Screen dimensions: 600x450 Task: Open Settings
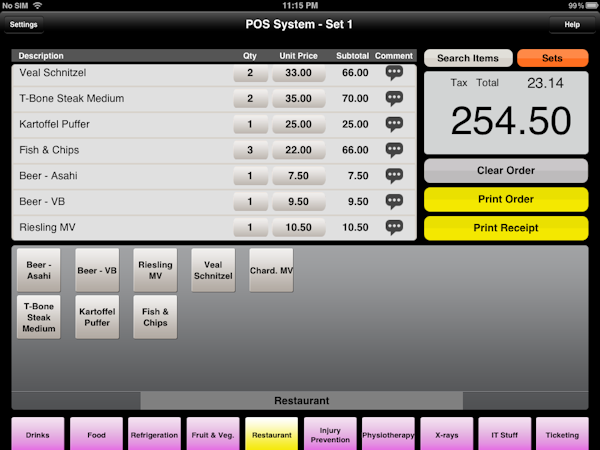click(x=24, y=24)
